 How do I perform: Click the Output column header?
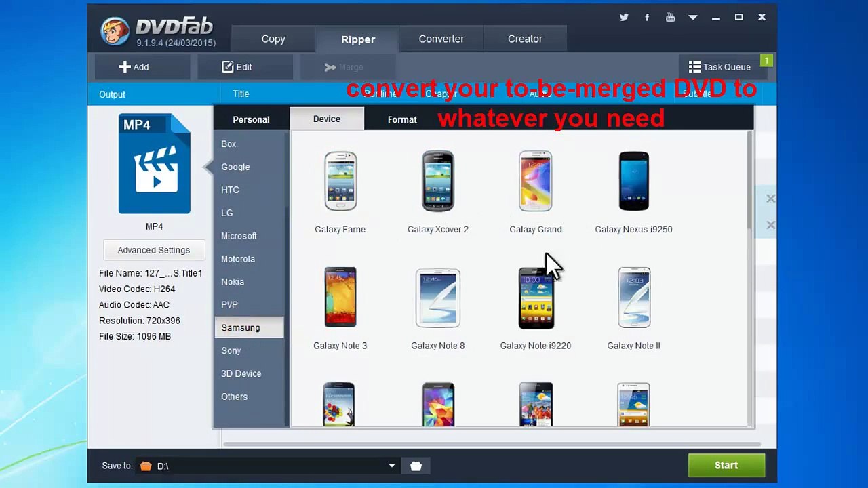click(x=113, y=94)
